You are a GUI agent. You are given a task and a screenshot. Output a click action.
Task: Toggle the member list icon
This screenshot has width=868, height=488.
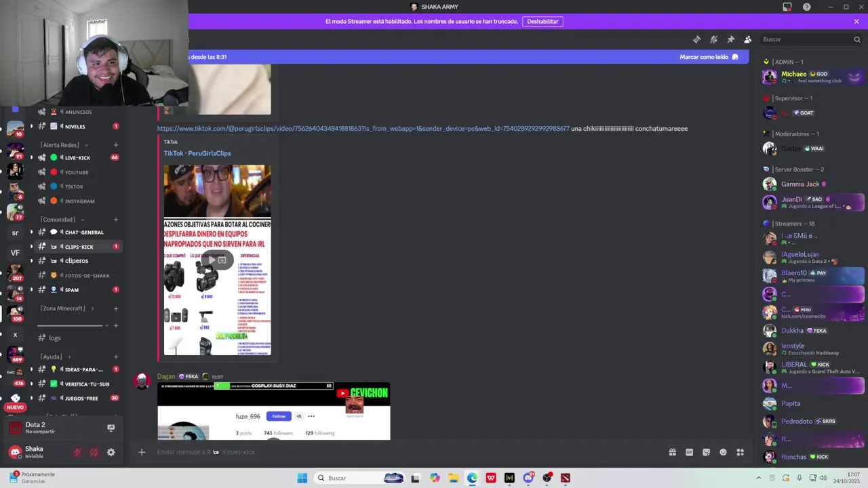pyautogui.click(x=747, y=39)
